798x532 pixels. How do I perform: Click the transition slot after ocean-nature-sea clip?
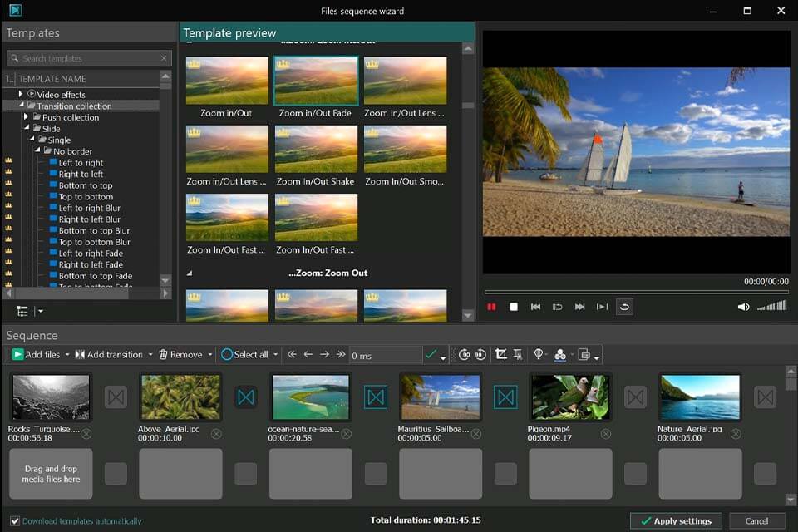376,397
